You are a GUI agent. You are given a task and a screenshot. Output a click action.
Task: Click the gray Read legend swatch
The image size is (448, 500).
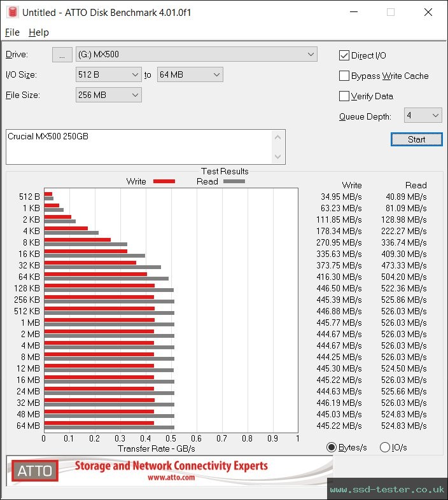click(x=234, y=181)
